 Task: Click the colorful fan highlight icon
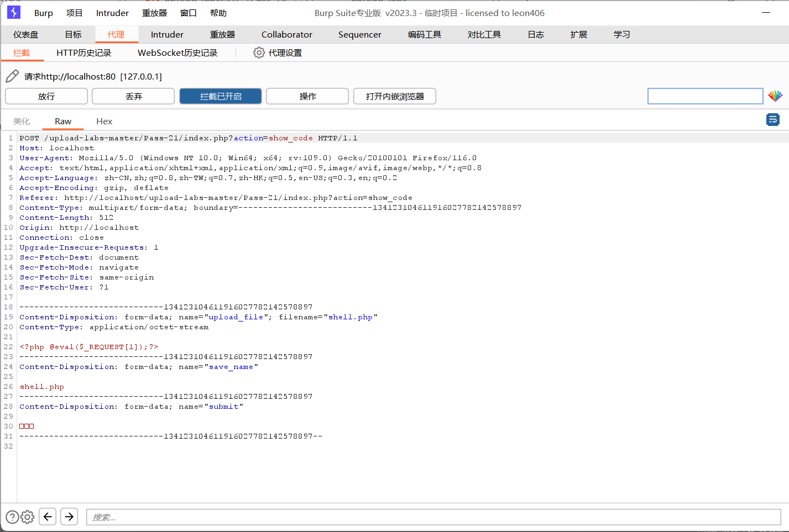click(x=775, y=96)
